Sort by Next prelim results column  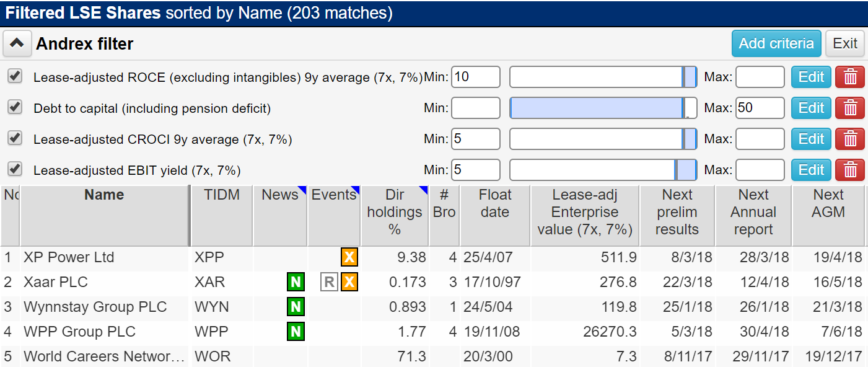click(x=677, y=215)
